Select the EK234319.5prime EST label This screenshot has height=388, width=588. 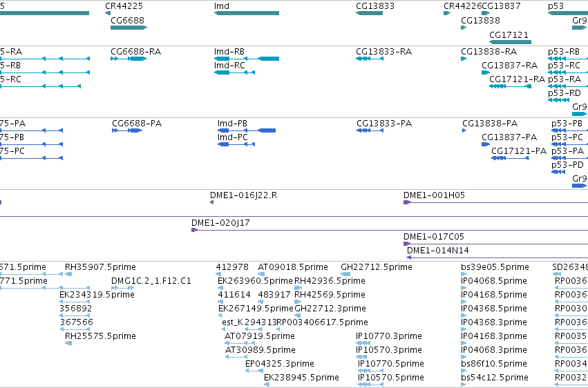(97, 295)
